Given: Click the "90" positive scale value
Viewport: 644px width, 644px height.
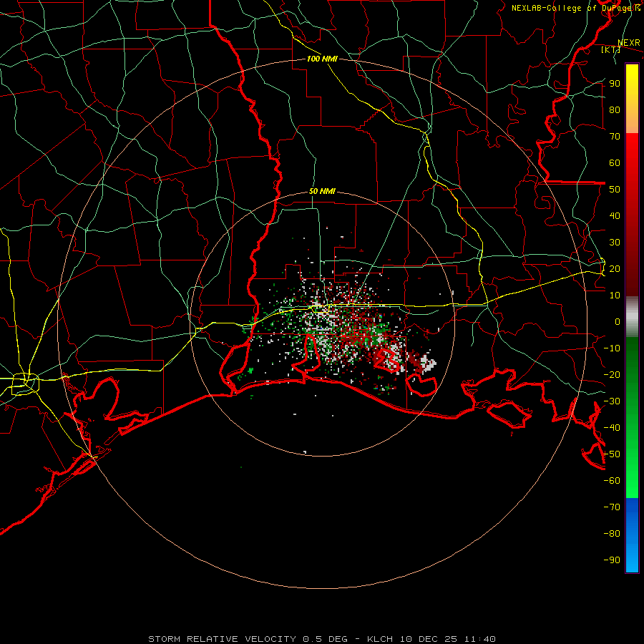Looking at the screenshot, I should tap(615, 84).
